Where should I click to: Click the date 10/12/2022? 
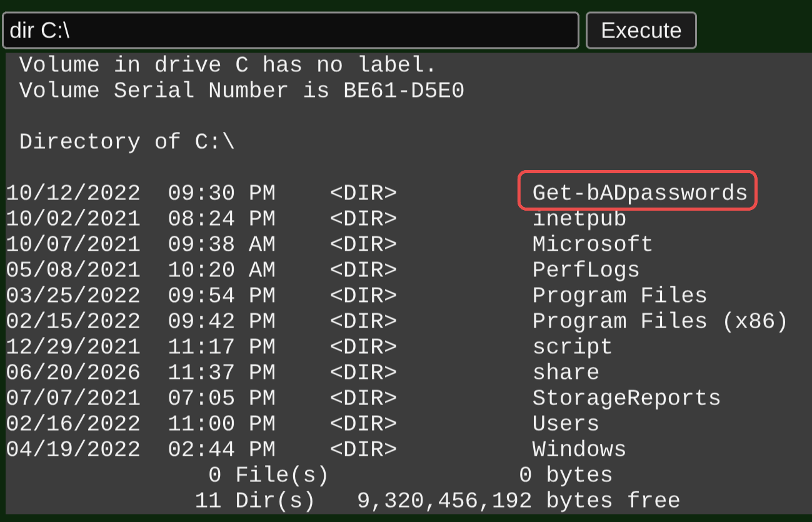coord(73,193)
